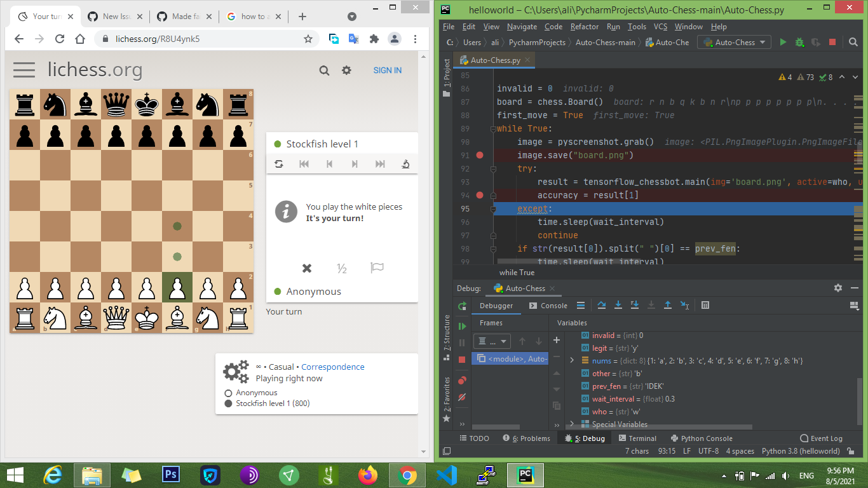
Task: Step over the current line
Action: (x=602, y=305)
